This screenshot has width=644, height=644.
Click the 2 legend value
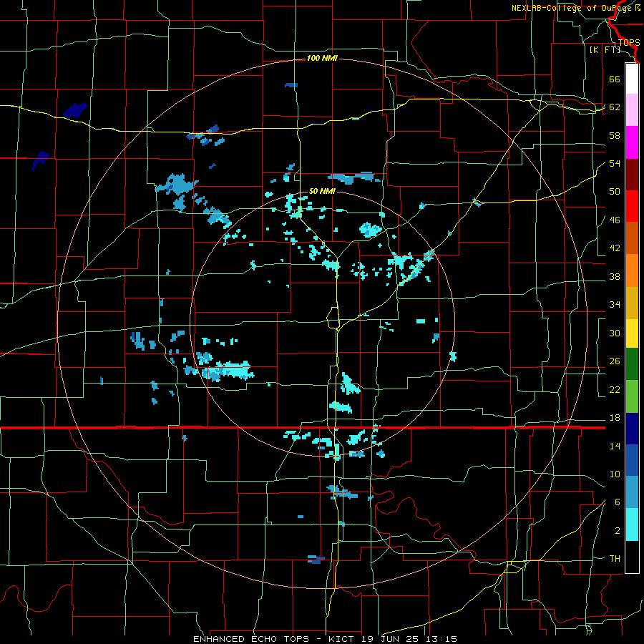[x=618, y=531]
